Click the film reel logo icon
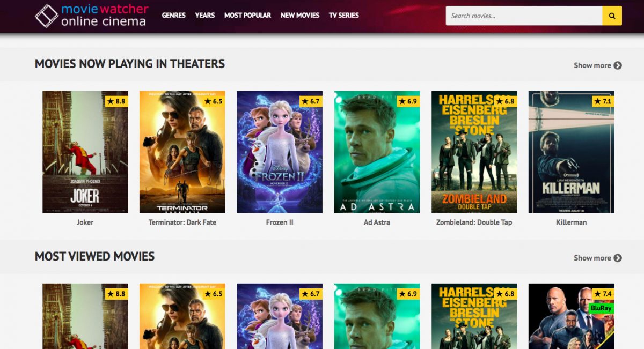Image resolution: width=644 pixels, height=349 pixels. 47,16
